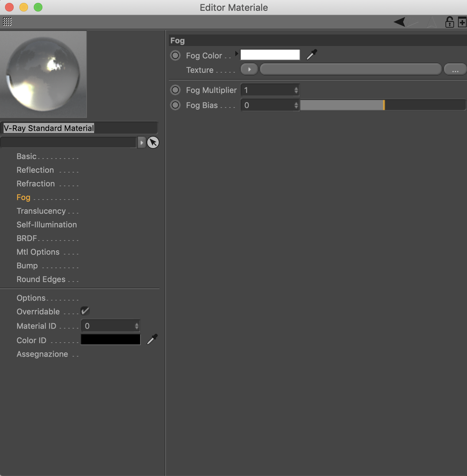Viewport: 467px width, 476px height.
Task: Minimize window with the yellow button
Action: (24, 7)
